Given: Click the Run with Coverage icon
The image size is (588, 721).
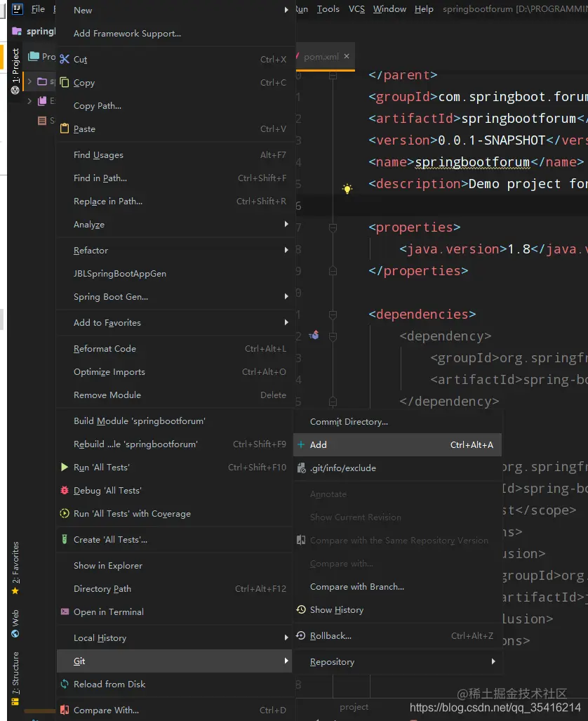Looking at the screenshot, I should (x=65, y=513).
